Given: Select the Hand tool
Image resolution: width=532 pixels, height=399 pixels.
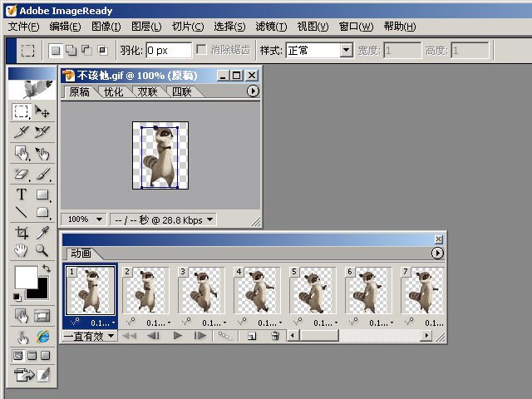Looking at the screenshot, I should click(x=21, y=250).
